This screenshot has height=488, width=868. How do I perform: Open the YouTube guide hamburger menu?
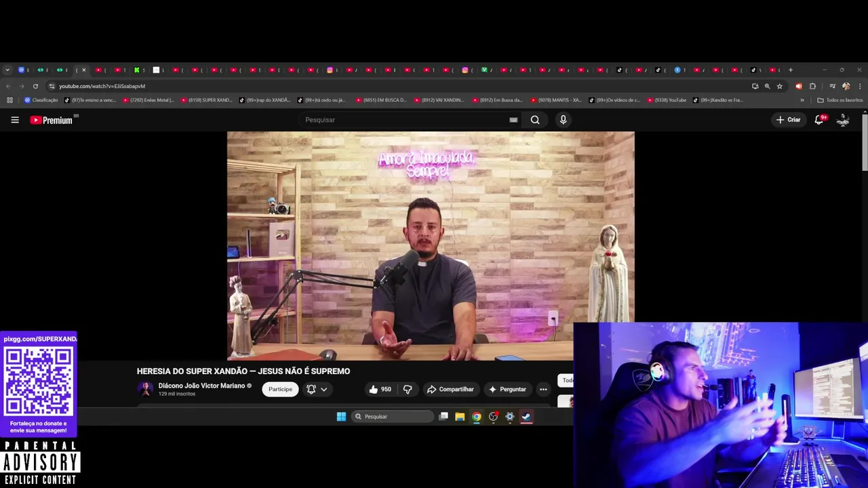[15, 120]
